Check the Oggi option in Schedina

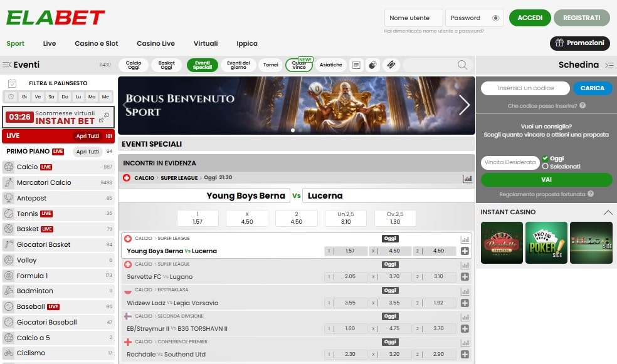545,159
